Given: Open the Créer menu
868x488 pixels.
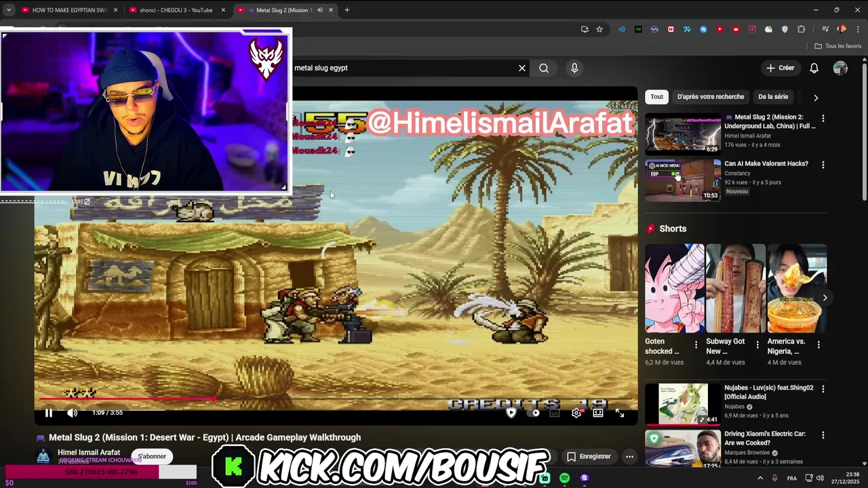Looking at the screenshot, I should (x=781, y=68).
